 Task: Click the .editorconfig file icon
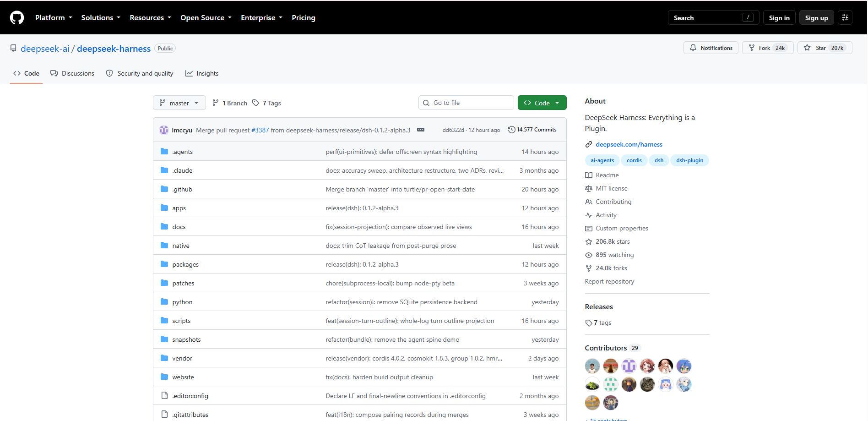(x=164, y=396)
